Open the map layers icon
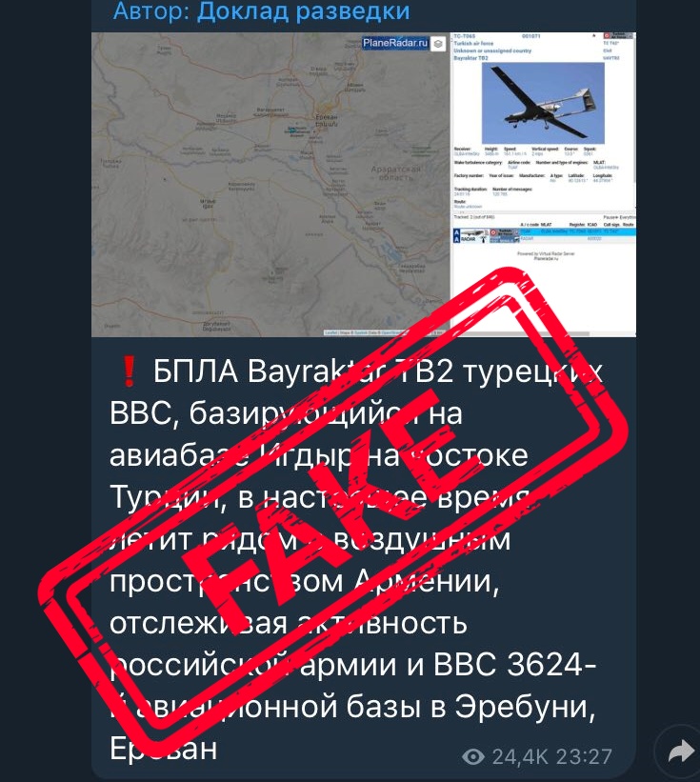 click(x=438, y=44)
